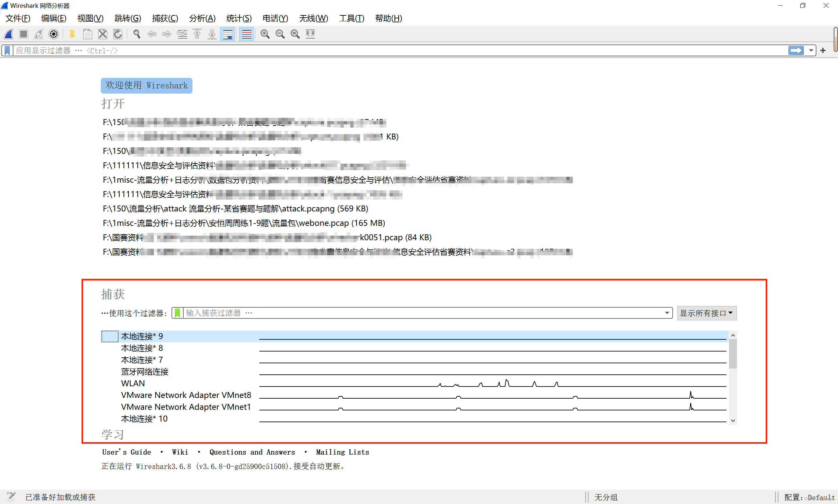This screenshot has width=838, height=504.
Task: Expand the capture filter history dropdown
Action: pos(667,313)
